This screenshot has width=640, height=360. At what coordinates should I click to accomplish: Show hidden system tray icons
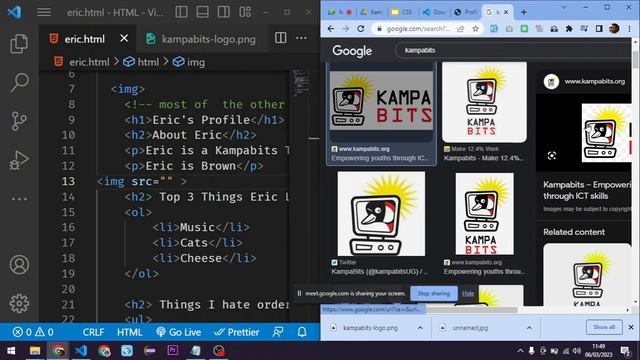pyautogui.click(x=520, y=351)
